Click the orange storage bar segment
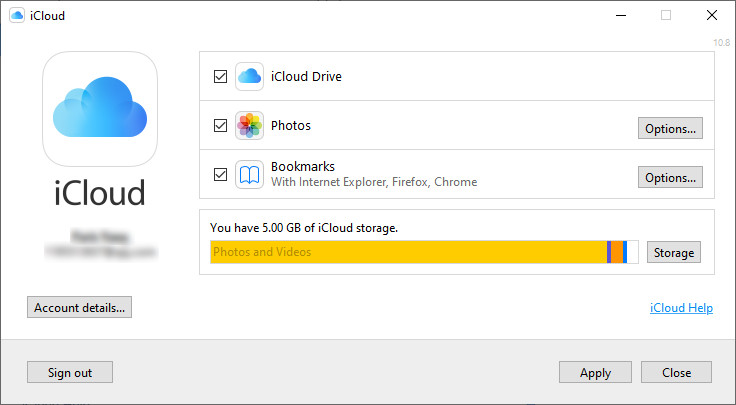The height and width of the screenshot is (405, 736). [x=617, y=252]
